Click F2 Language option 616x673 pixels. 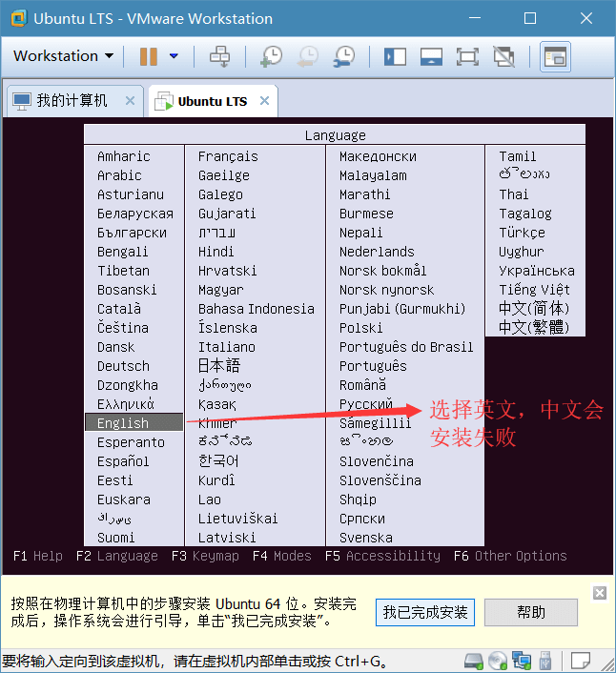click(116, 556)
